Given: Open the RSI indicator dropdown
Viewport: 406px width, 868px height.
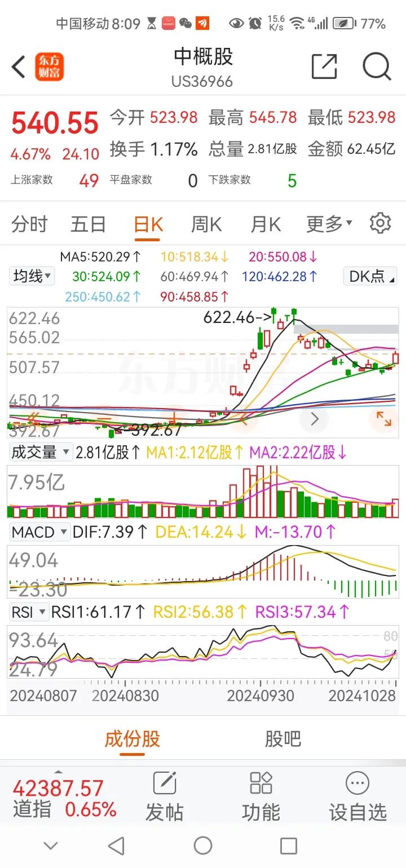Looking at the screenshot, I should click(29, 612).
